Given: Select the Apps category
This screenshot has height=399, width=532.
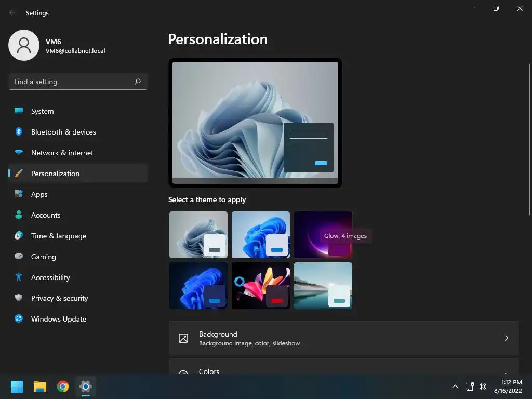Looking at the screenshot, I should pyautogui.click(x=78, y=194).
